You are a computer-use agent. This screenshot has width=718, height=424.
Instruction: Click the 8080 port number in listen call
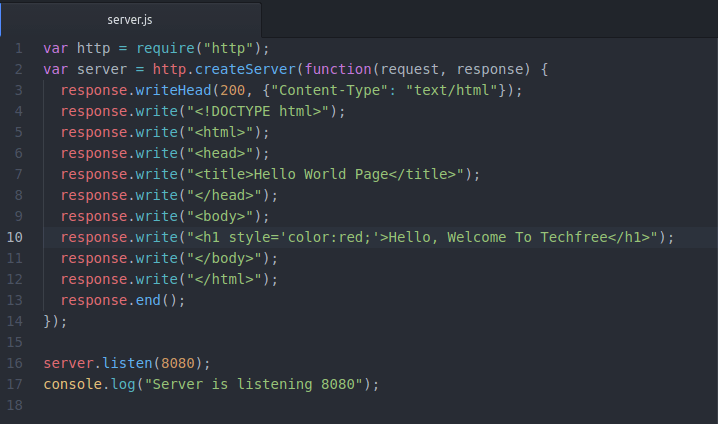(x=178, y=364)
